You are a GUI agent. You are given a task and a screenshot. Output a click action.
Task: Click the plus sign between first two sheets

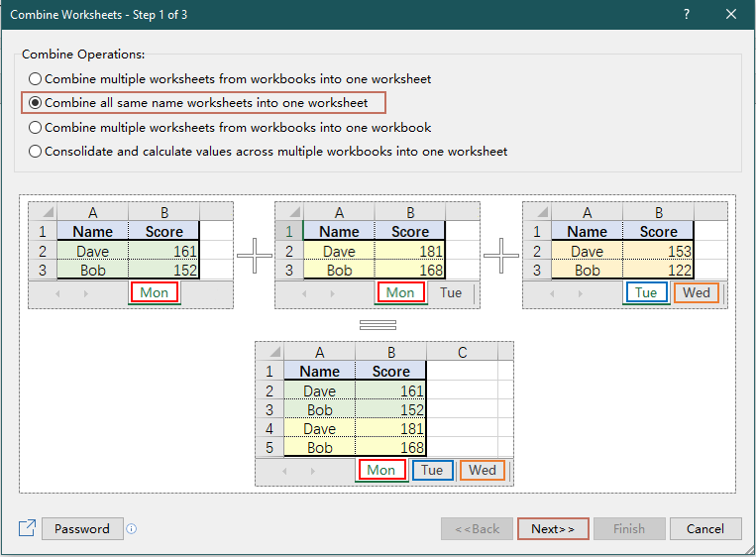point(254,256)
